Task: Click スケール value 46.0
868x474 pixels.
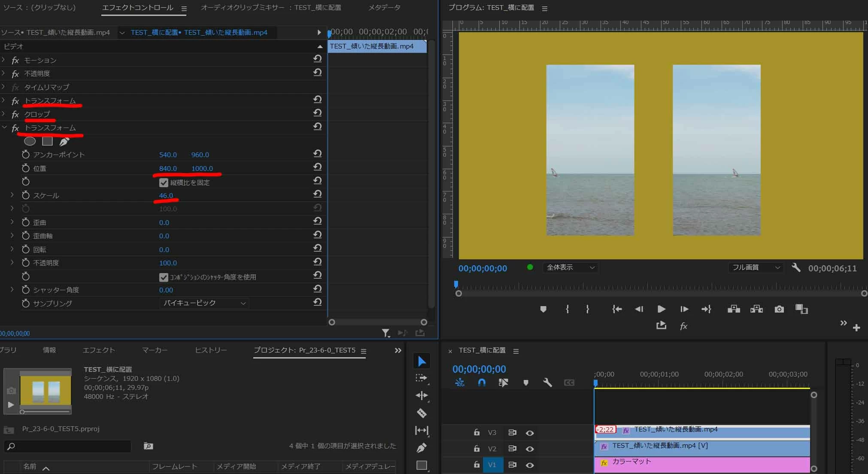Action: coord(166,195)
